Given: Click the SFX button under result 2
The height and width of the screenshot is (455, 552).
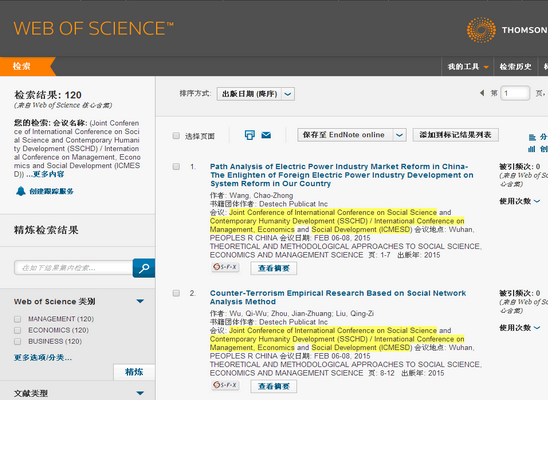Looking at the screenshot, I should [x=226, y=385].
